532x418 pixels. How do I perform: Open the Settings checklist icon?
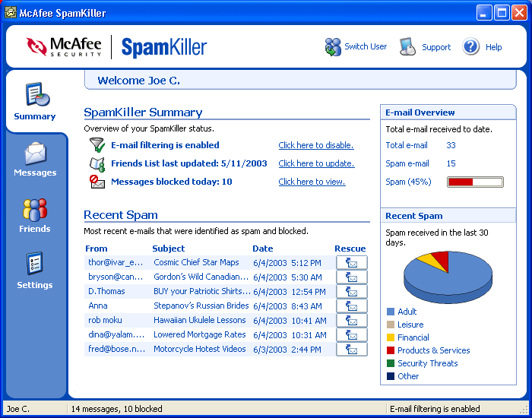[35, 263]
